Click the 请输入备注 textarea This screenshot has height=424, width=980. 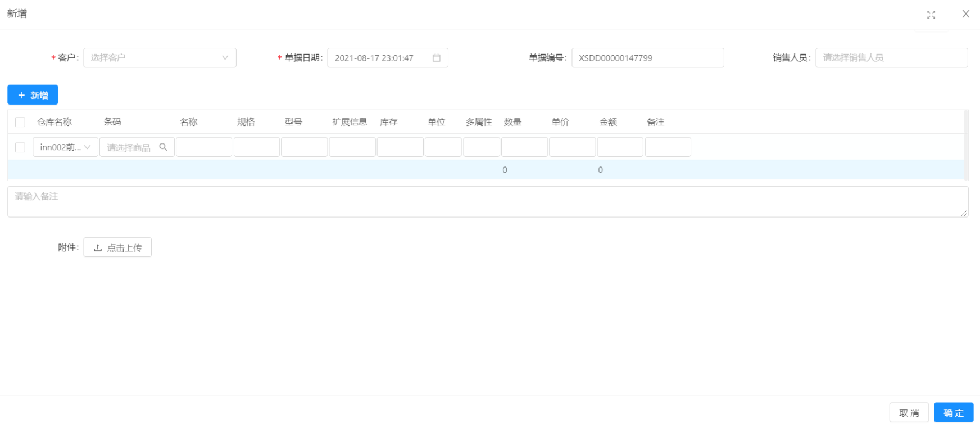click(488, 202)
